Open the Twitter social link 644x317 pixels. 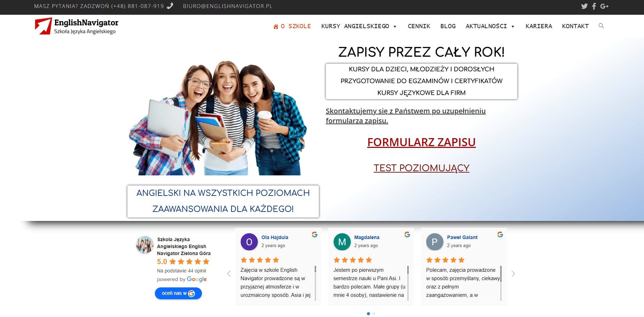point(584,6)
